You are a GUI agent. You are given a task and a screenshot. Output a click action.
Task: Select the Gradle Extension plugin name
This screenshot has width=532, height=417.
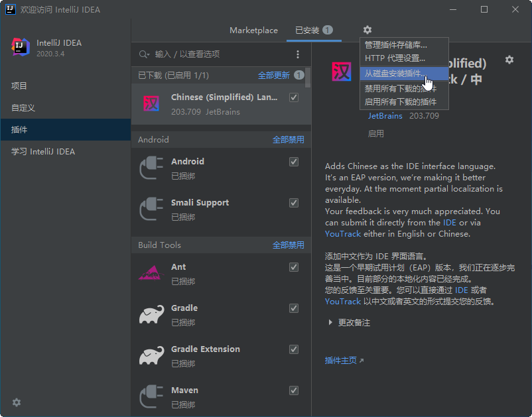205,349
